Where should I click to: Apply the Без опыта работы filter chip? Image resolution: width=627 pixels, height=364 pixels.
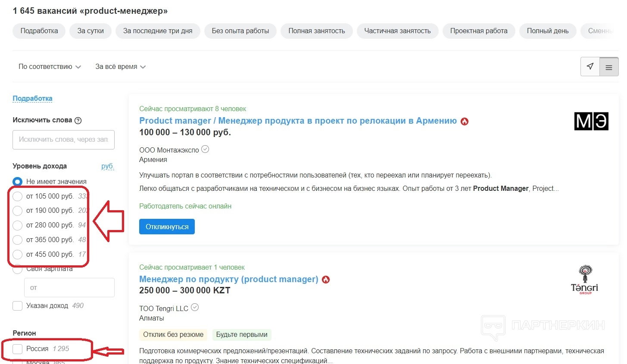click(x=240, y=31)
